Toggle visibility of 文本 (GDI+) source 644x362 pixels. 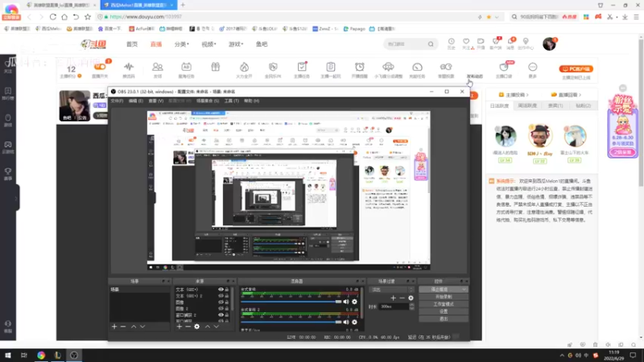[221, 290]
